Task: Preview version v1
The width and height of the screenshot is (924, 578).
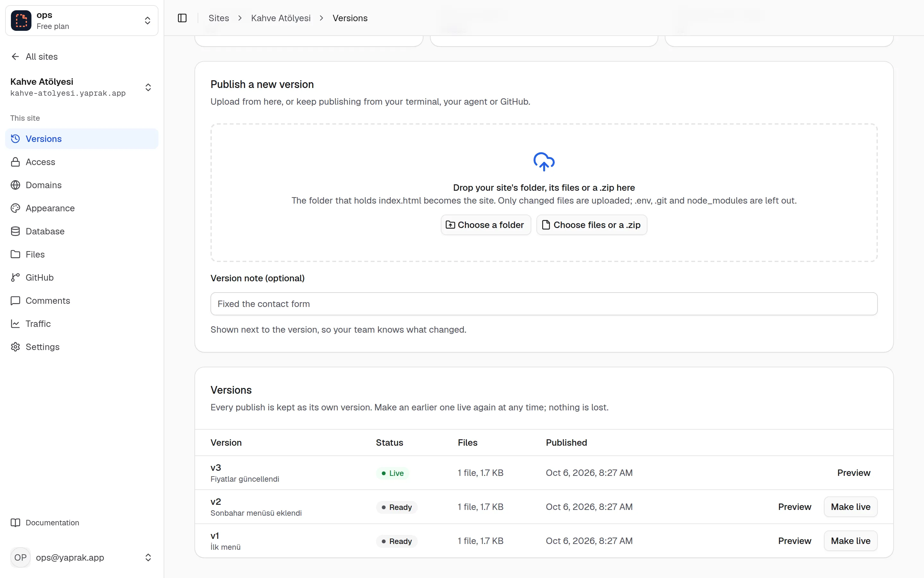Action: point(795,541)
